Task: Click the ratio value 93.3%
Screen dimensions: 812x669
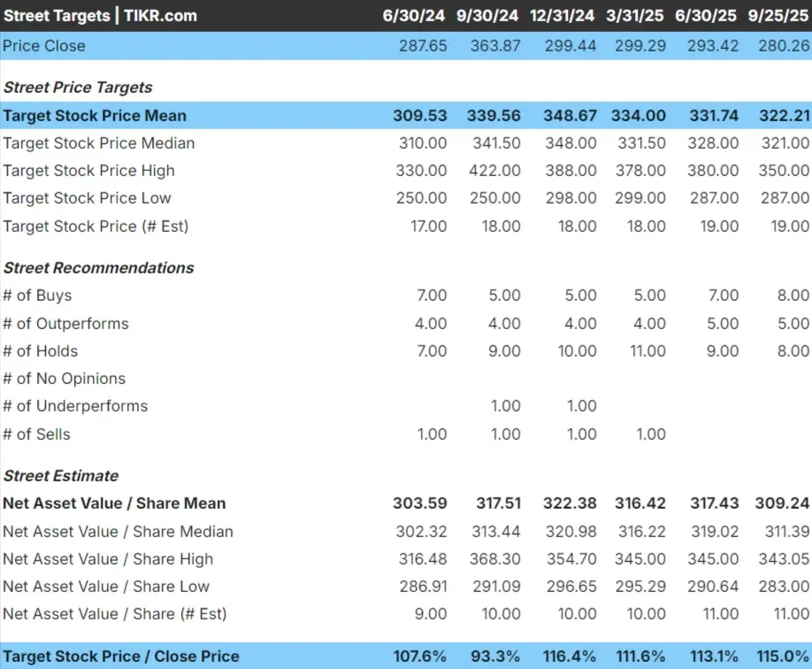Action: (x=495, y=656)
